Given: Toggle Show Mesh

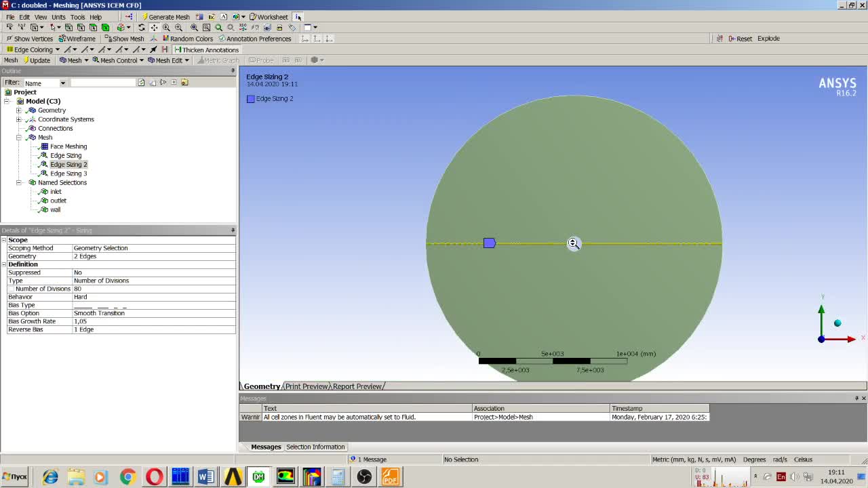Looking at the screenshot, I should 124,39.
